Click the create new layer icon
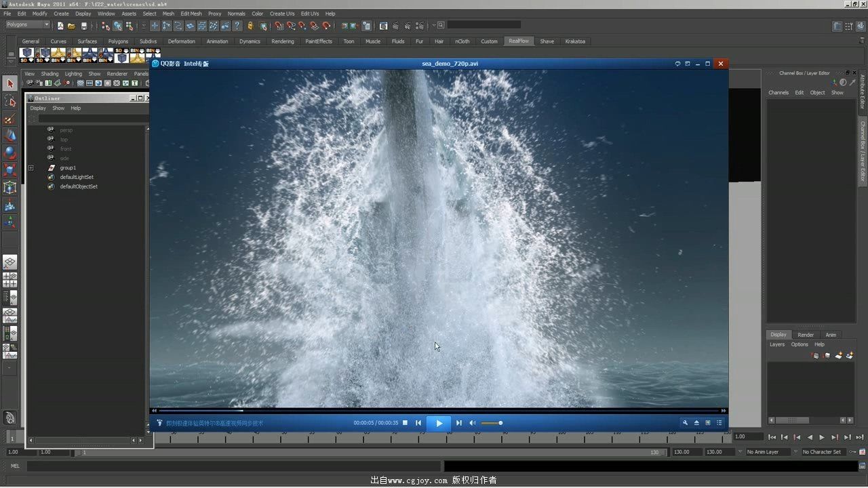Screen dimensions: 868x488 click(839, 355)
